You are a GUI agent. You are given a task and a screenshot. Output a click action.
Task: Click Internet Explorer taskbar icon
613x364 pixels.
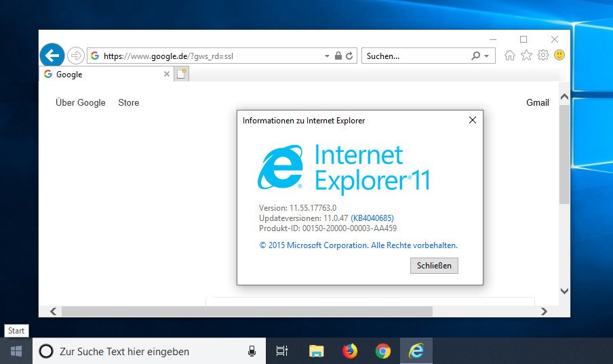tap(416, 350)
